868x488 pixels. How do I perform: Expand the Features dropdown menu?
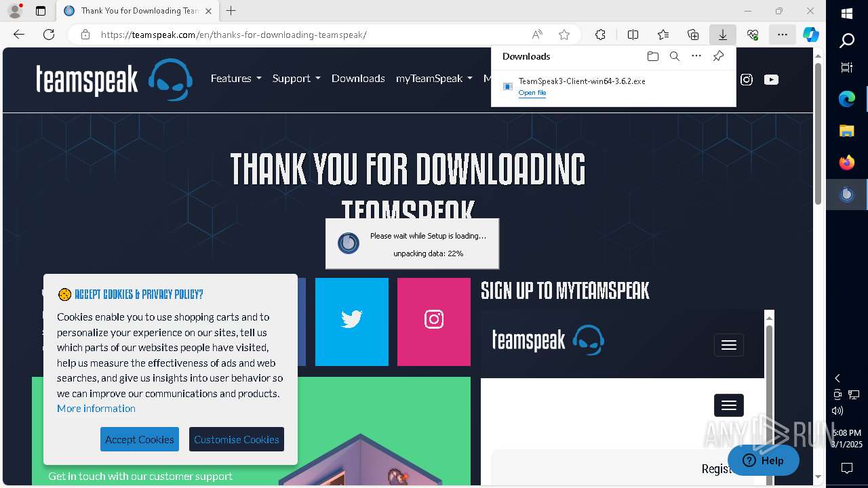236,79
